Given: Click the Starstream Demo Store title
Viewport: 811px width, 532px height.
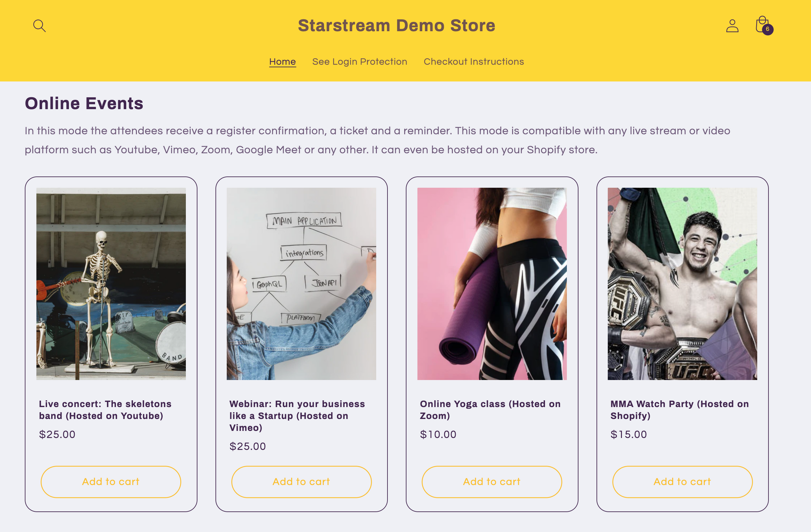Looking at the screenshot, I should tap(396, 26).
